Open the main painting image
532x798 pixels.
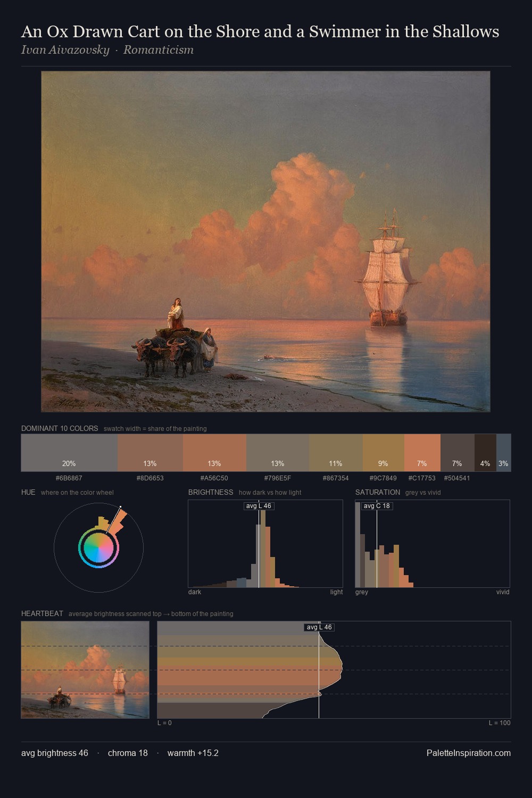coord(265,242)
